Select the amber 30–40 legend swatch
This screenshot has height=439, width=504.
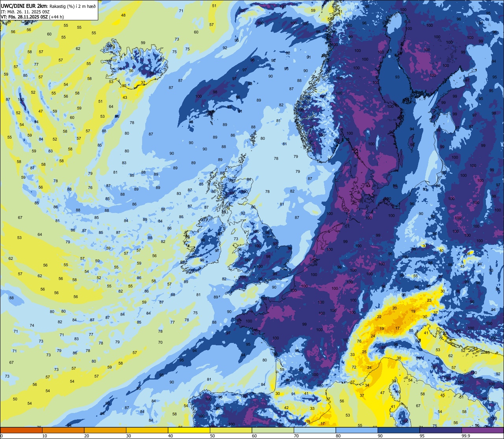[147, 430]
